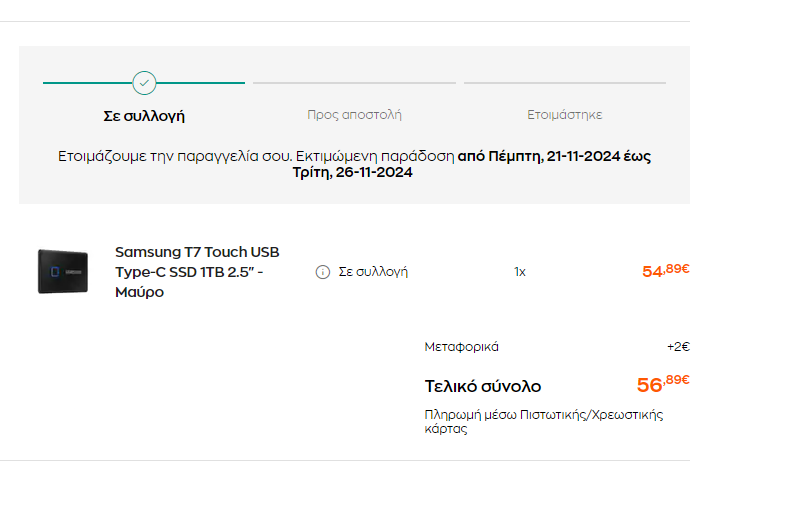Select the Ετοιμάστηκε progress step
The width and height of the screenshot is (790, 506).
564,115
